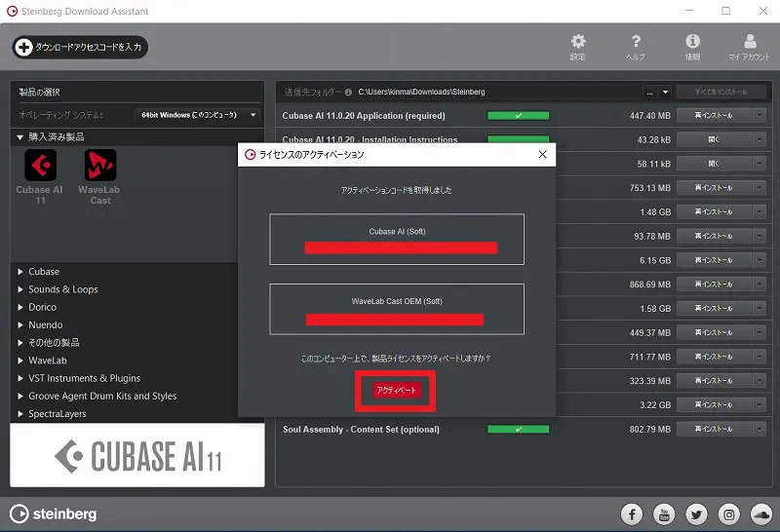Open Steinberg Twitter icon
This screenshot has height=532, width=780.
[696, 513]
